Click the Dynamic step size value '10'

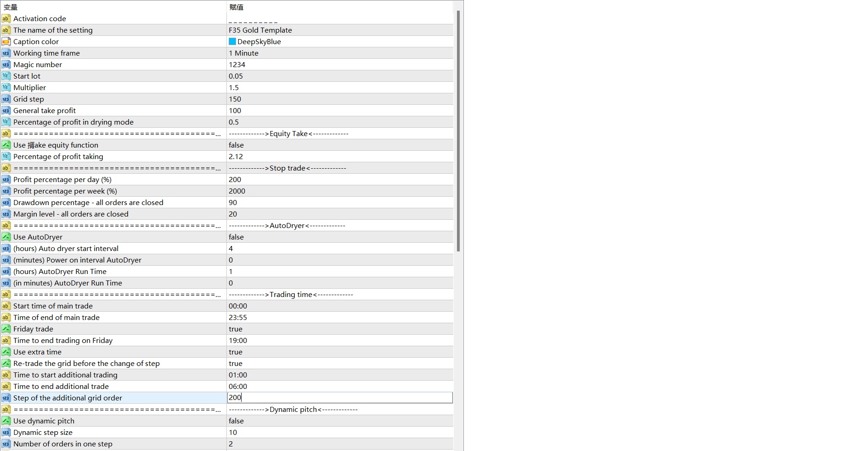pyautogui.click(x=233, y=432)
